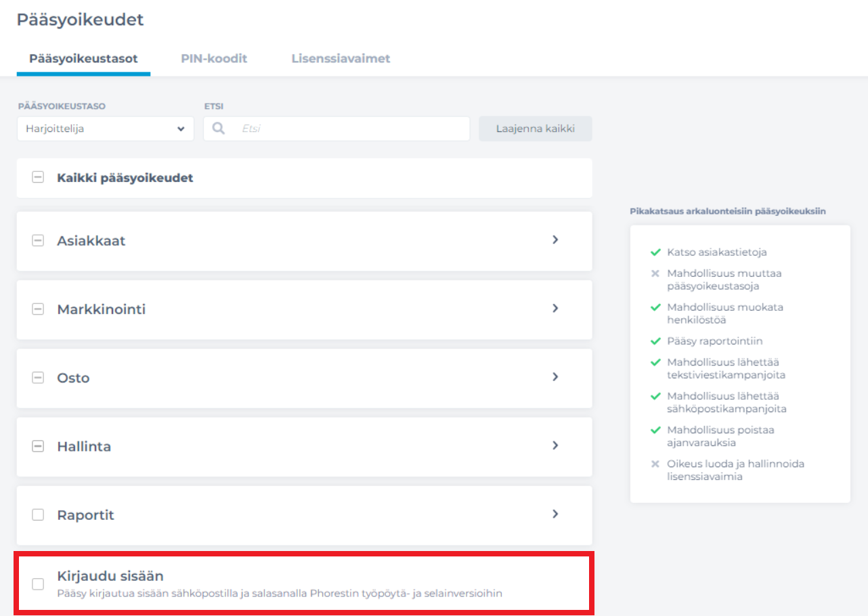This screenshot has height=616, width=868.
Task: Open the Pääsyoikeustaso dropdown showing Harjoittelija
Action: [105, 129]
